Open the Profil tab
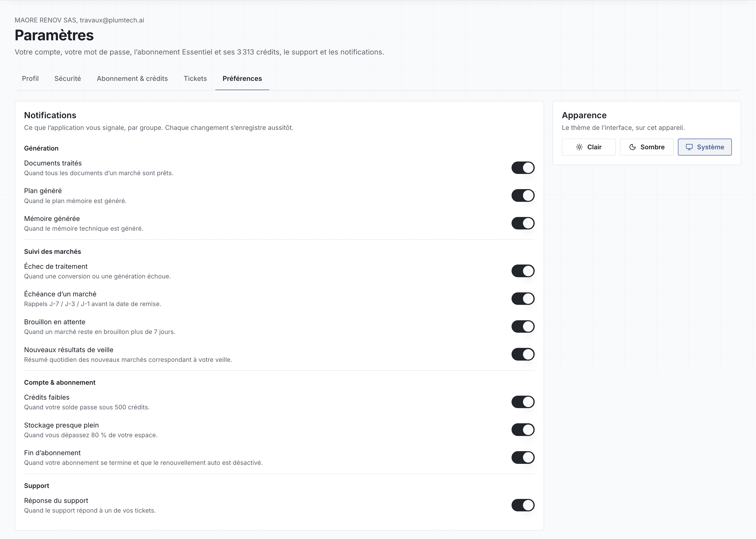The height and width of the screenshot is (539, 756). pos(30,79)
